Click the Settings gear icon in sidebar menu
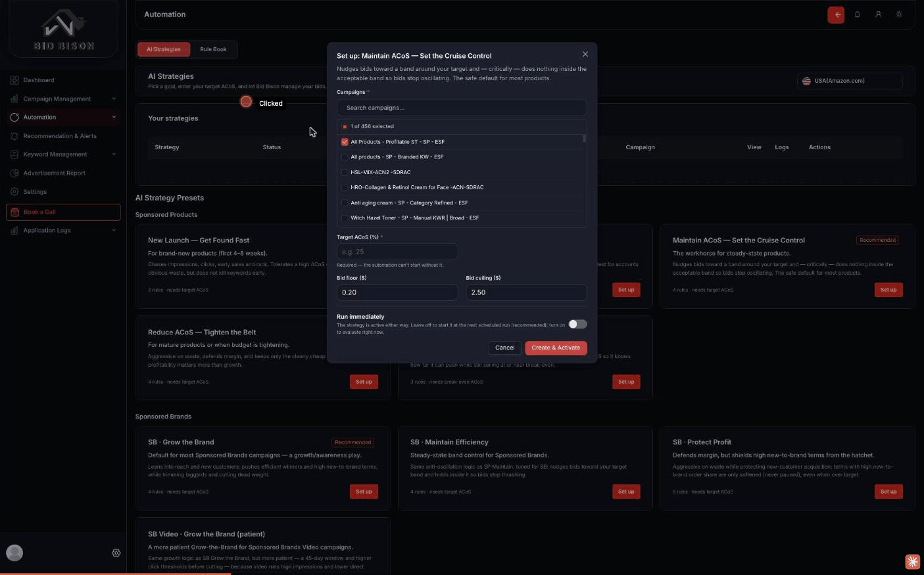The image size is (924, 575). (14, 192)
